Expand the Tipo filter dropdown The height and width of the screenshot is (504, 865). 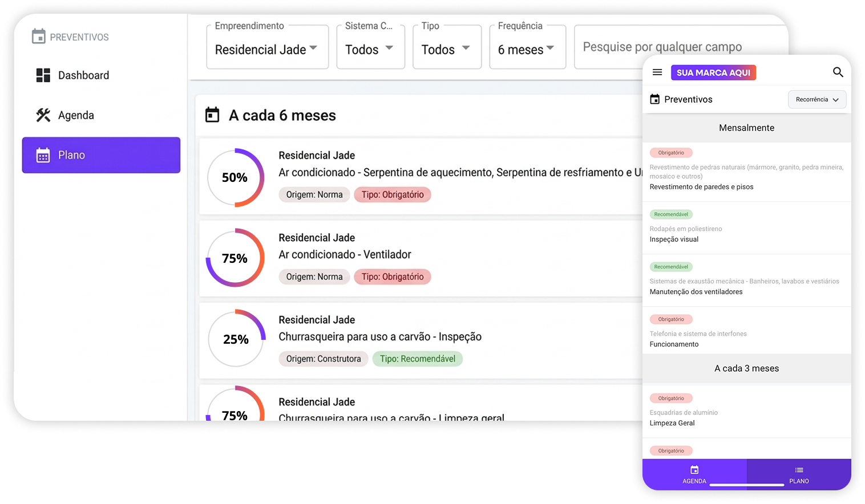coord(446,50)
